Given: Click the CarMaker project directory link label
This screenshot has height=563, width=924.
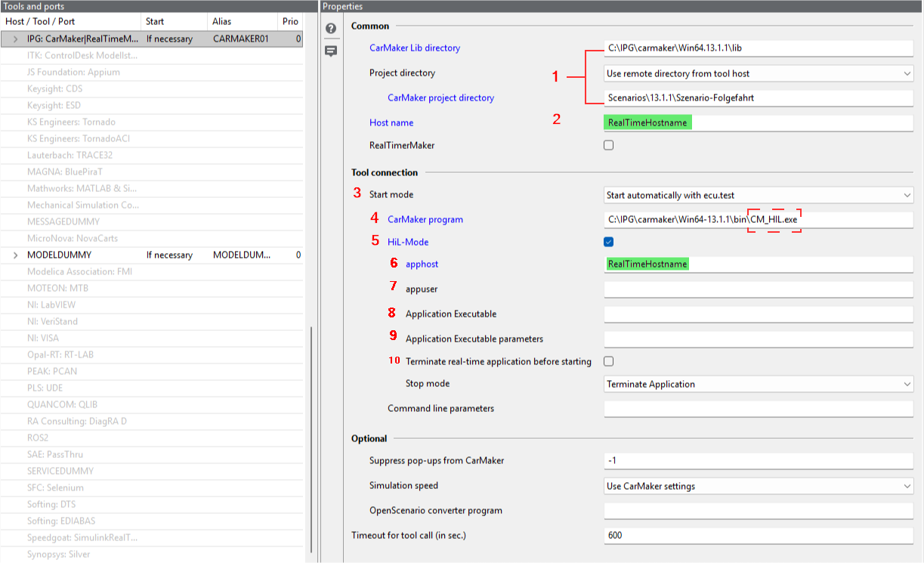Looking at the screenshot, I should [x=440, y=97].
